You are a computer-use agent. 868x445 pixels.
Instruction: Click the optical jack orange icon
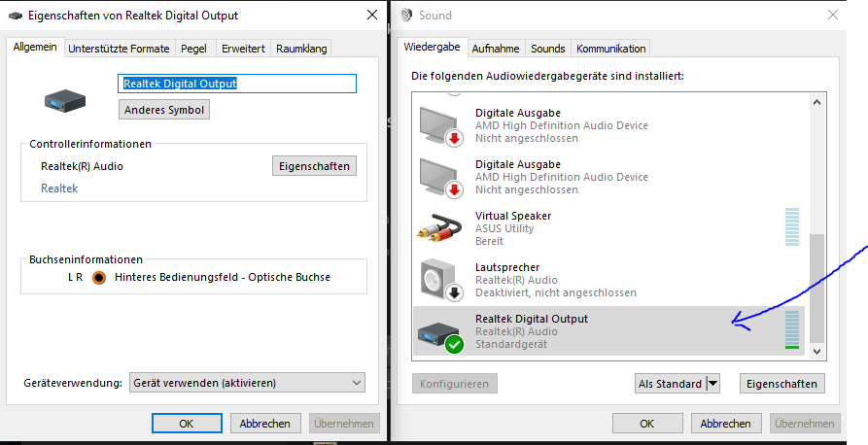[98, 277]
